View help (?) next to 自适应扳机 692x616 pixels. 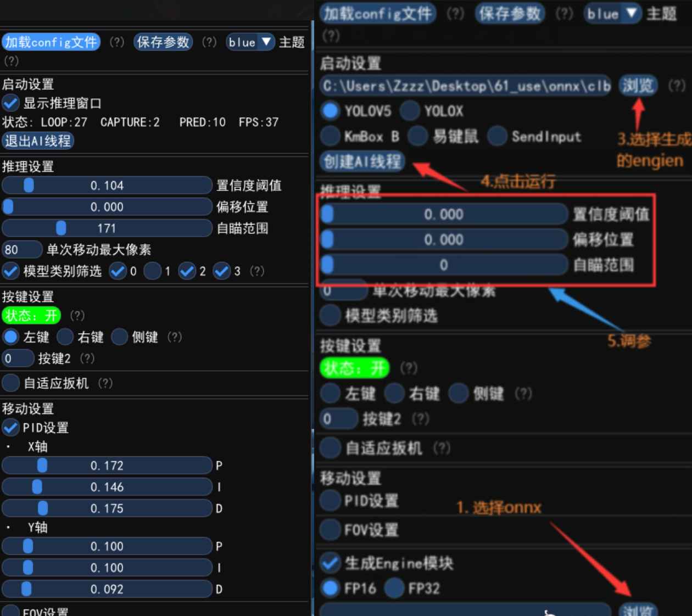105,383
